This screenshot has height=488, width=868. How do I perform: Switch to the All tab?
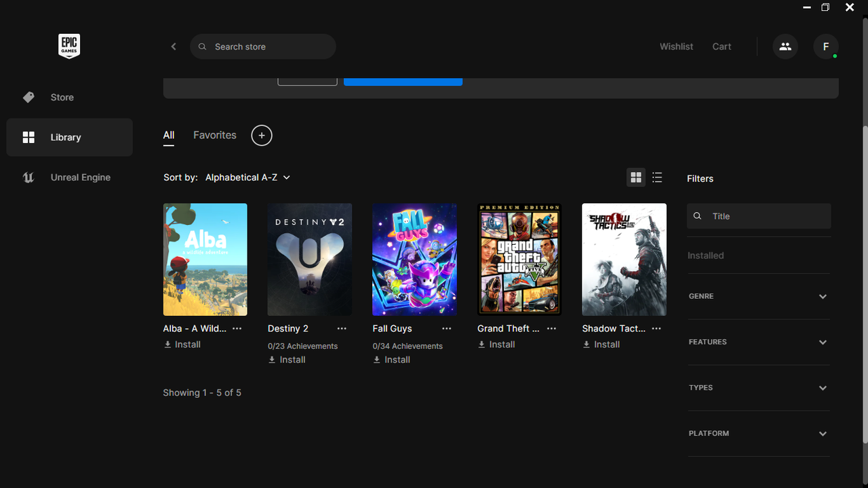click(169, 136)
